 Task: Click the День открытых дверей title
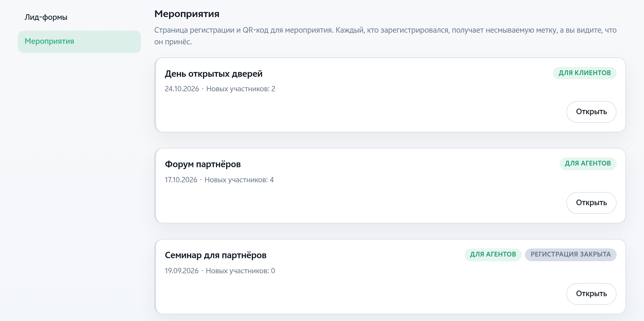(x=214, y=74)
